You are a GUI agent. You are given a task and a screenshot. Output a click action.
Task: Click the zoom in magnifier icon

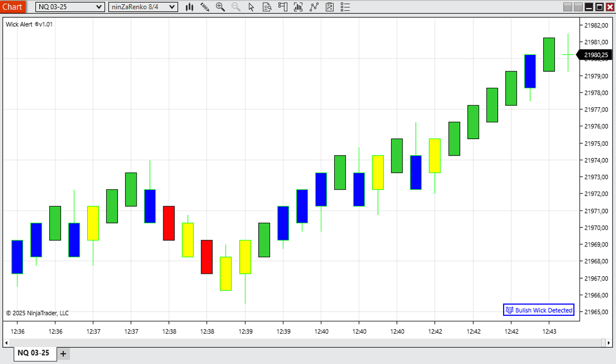tap(220, 7)
